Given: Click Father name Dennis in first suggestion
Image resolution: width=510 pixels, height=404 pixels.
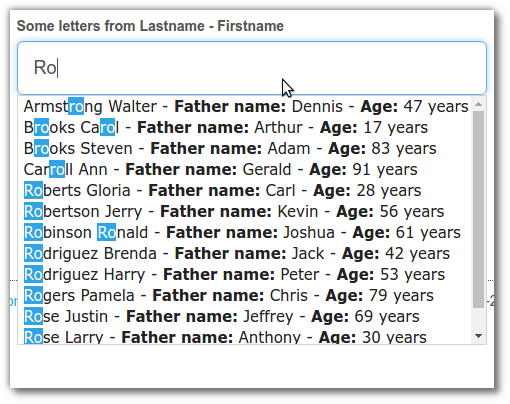Looking at the screenshot, I should [259, 107].
